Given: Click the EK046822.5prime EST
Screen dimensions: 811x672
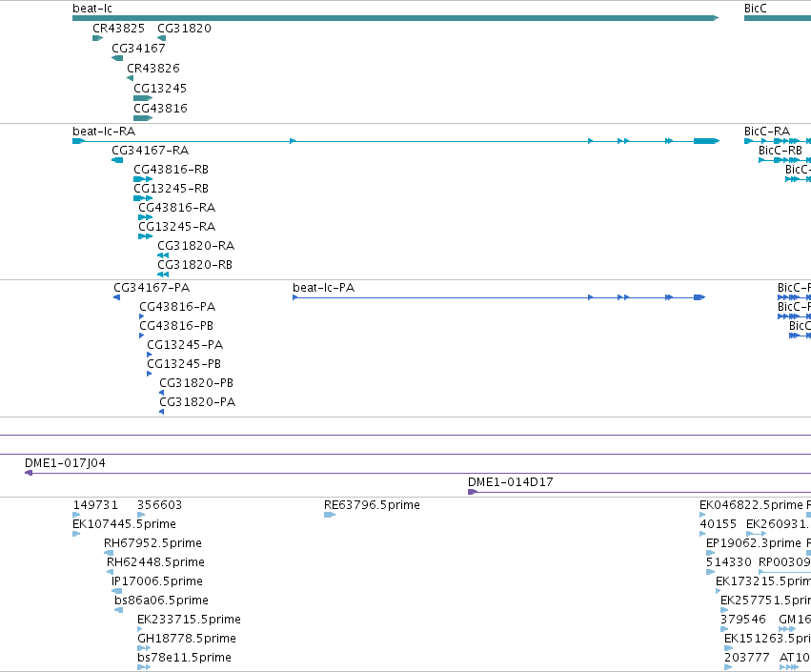Looking at the screenshot, I should (x=702, y=515).
